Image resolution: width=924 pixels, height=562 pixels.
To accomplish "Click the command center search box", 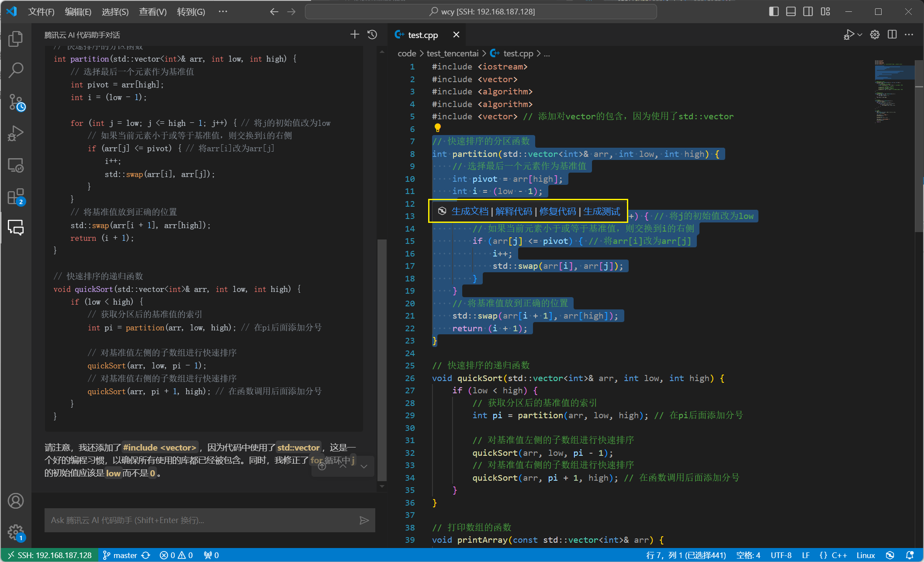I will pos(481,12).
